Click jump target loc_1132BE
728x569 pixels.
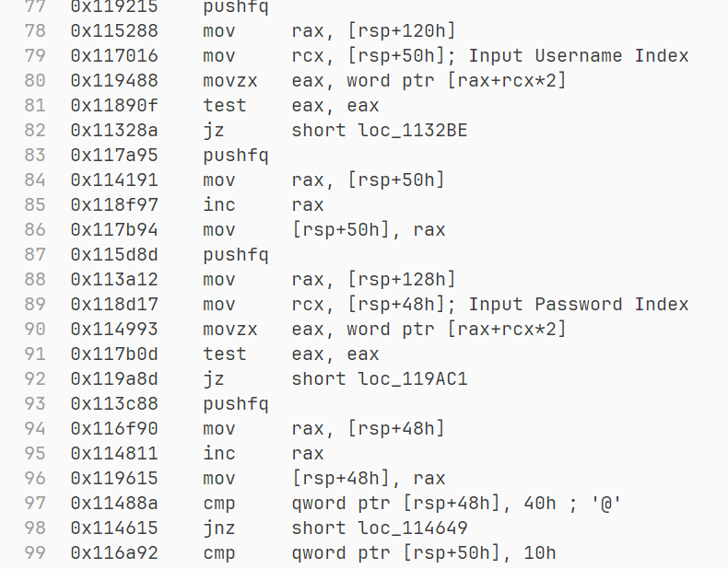(424, 131)
